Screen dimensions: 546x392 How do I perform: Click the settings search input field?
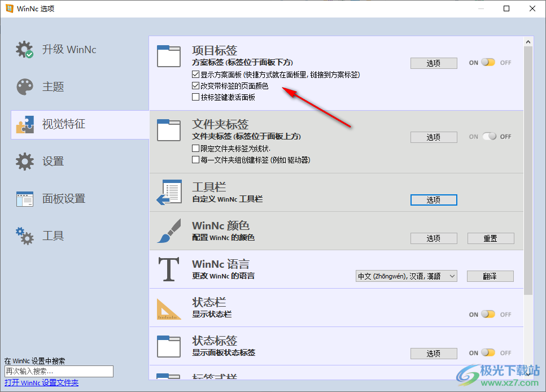[x=59, y=372]
